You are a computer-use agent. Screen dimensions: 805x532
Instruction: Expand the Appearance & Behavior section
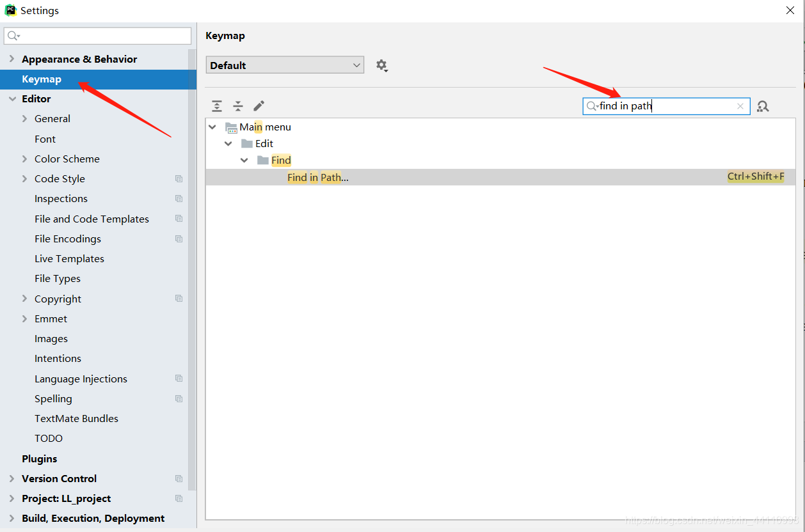(12, 59)
